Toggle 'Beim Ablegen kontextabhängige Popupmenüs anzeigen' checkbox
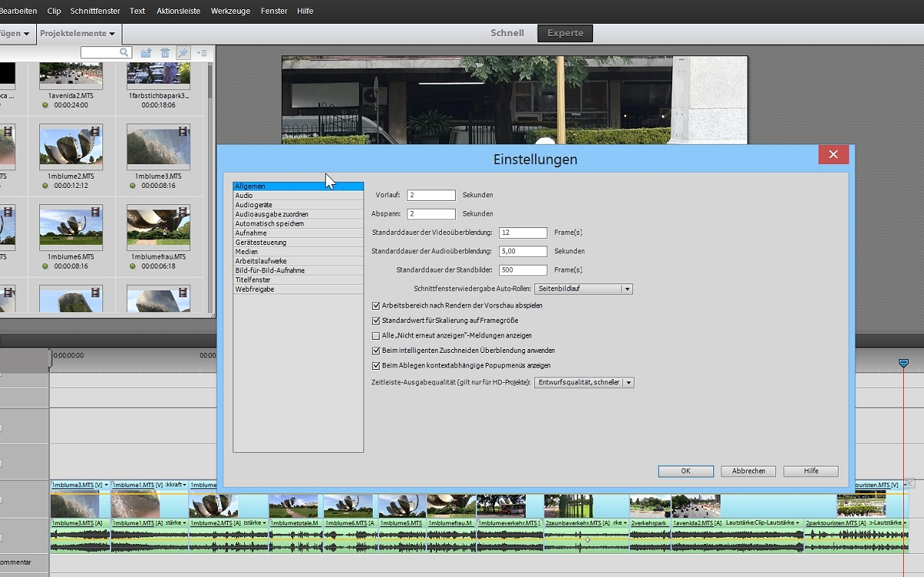The height and width of the screenshot is (577, 924). point(377,366)
